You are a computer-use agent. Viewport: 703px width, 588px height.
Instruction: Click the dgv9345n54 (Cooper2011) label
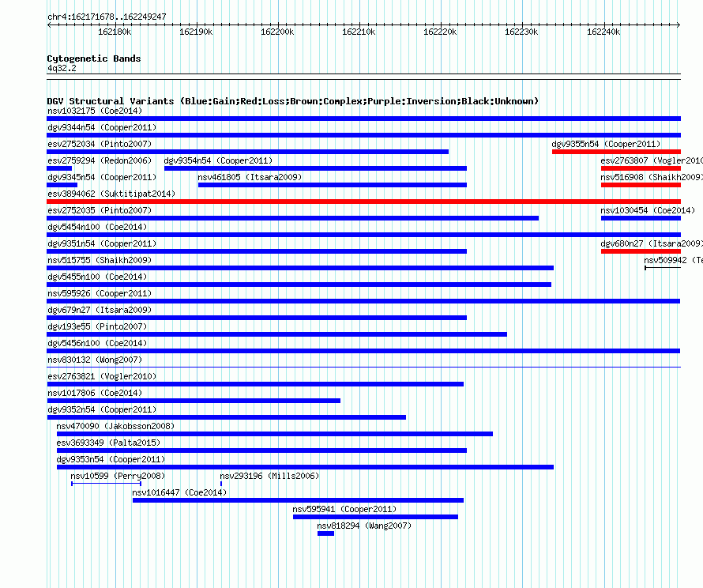(x=102, y=177)
